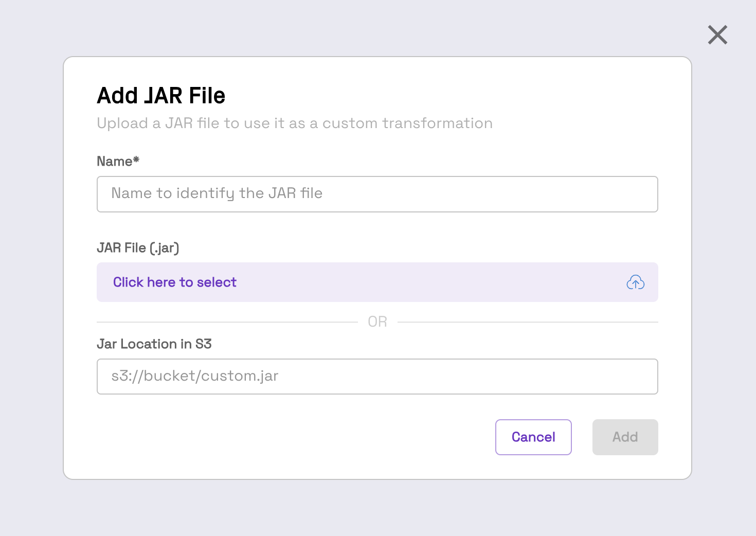
Task: Click the cloud upload icon
Action: pyautogui.click(x=636, y=282)
